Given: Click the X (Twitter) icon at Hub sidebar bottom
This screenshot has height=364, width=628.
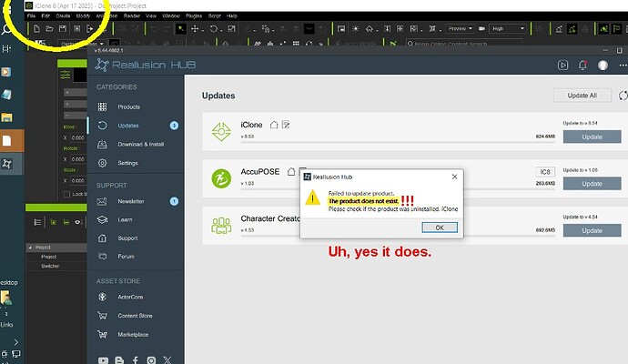Looking at the screenshot, I should click(x=167, y=360).
